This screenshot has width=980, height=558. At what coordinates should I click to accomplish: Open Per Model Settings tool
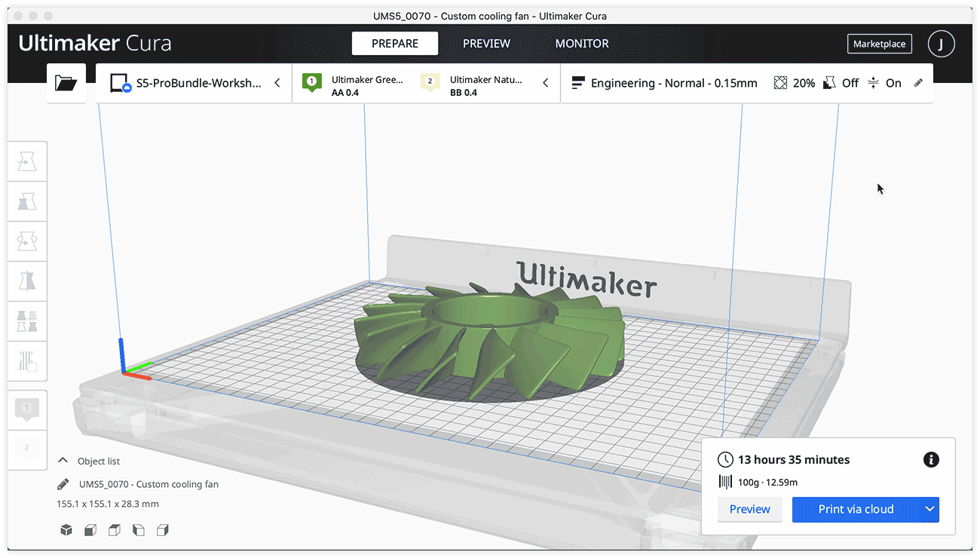(27, 321)
